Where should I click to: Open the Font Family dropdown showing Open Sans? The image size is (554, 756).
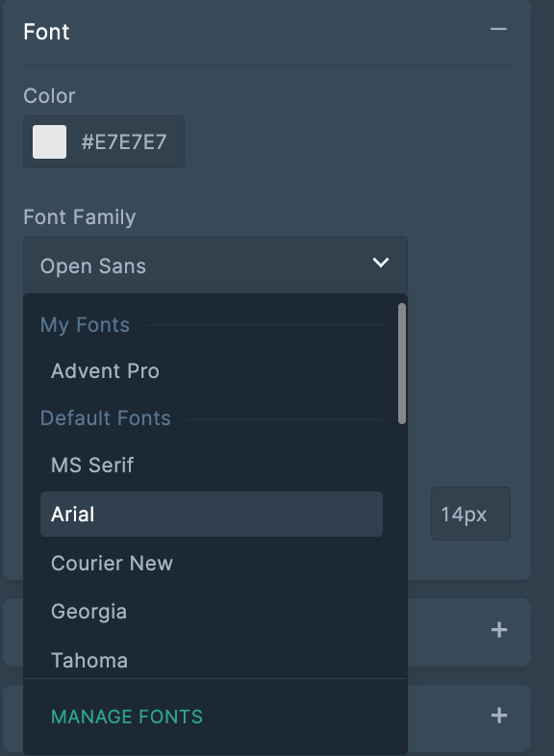(x=215, y=265)
